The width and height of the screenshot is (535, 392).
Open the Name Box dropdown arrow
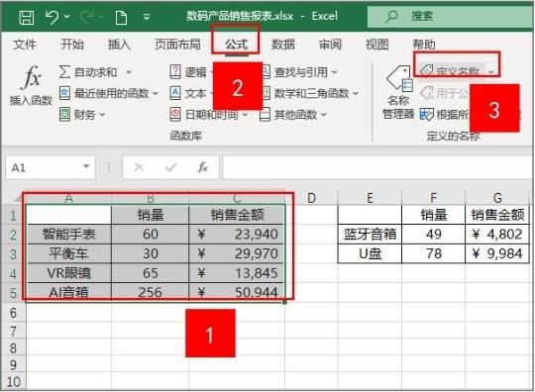tap(86, 166)
